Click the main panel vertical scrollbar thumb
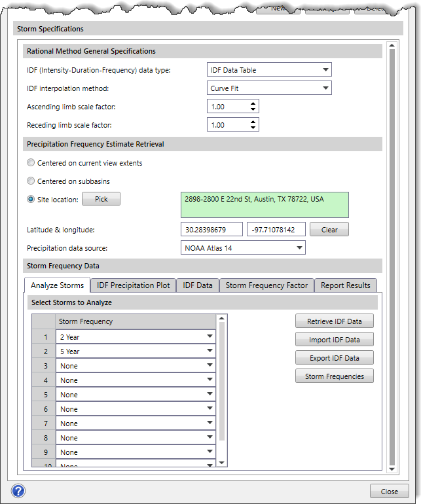 point(392,257)
